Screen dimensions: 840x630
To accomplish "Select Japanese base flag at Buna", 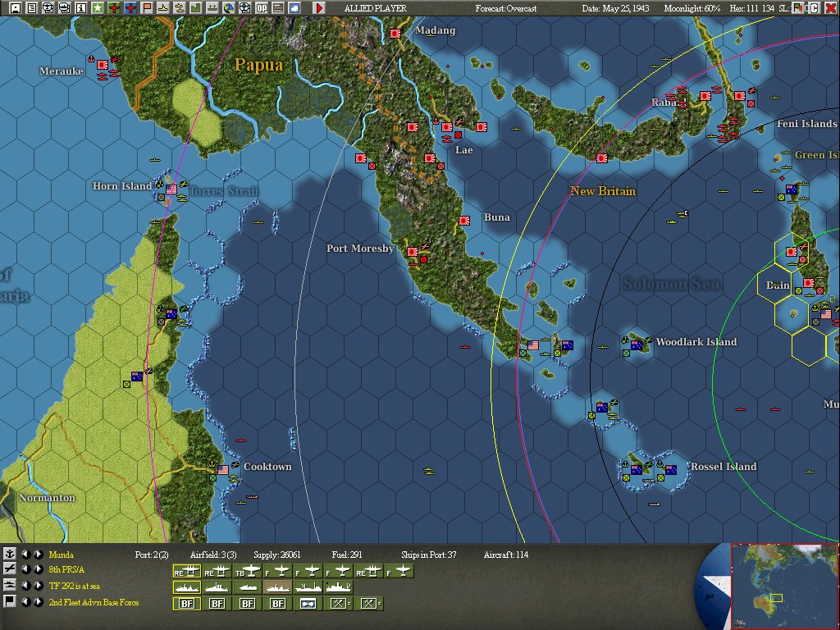I will (464, 220).
